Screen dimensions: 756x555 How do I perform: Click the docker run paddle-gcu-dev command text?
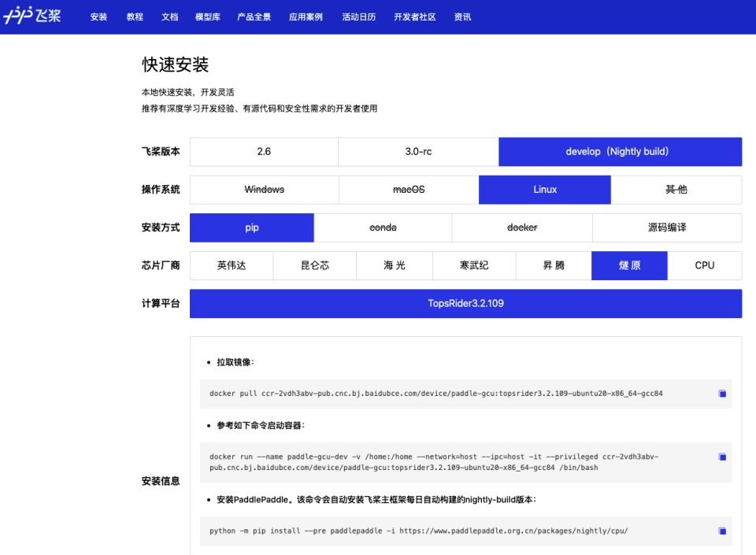434,462
